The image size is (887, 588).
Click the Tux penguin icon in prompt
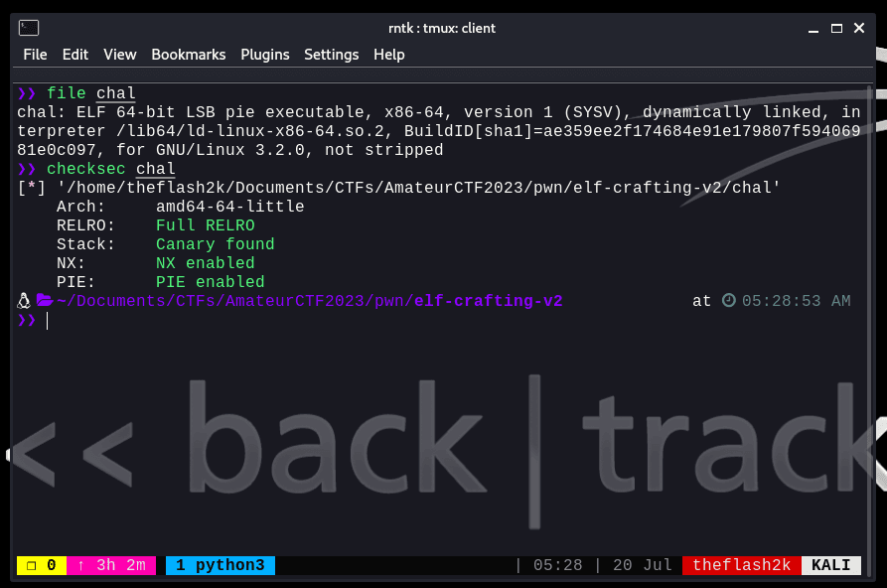point(25,301)
